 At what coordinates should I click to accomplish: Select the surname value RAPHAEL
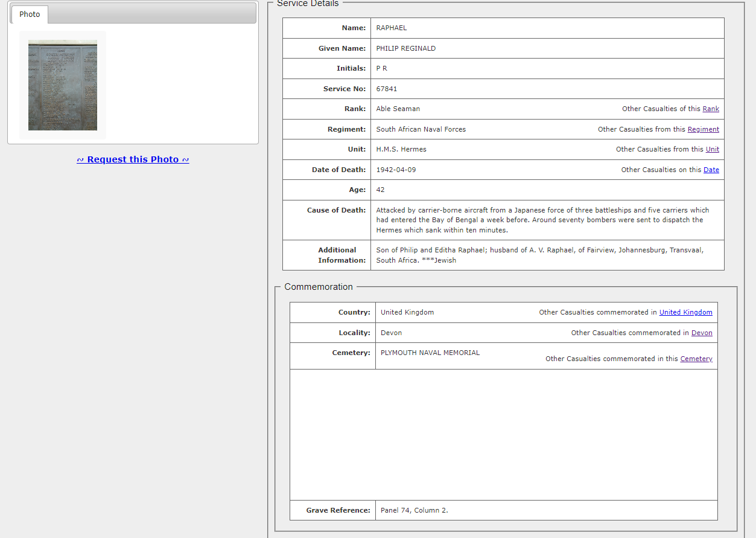(x=392, y=28)
